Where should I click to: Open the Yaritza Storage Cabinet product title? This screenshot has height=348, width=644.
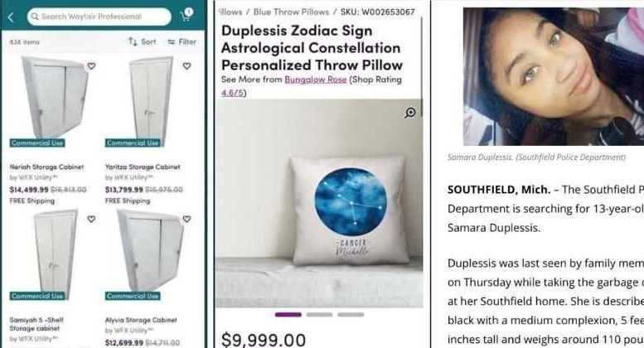point(143,167)
